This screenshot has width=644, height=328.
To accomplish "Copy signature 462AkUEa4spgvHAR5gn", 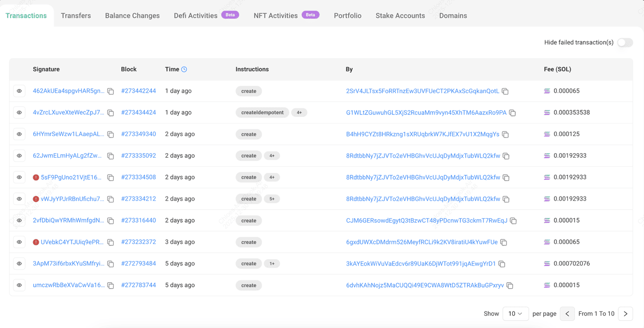I will click(111, 91).
